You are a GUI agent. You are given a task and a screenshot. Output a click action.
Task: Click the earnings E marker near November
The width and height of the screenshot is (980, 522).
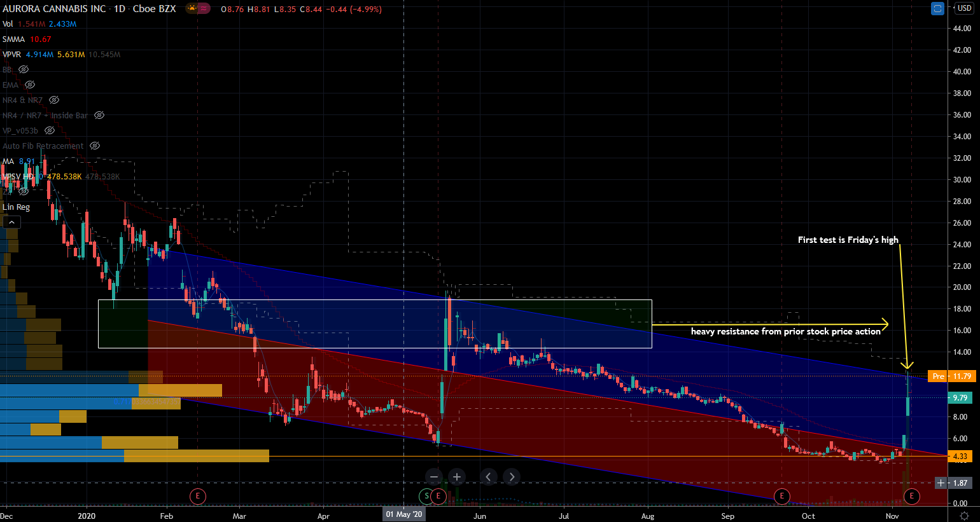click(911, 496)
